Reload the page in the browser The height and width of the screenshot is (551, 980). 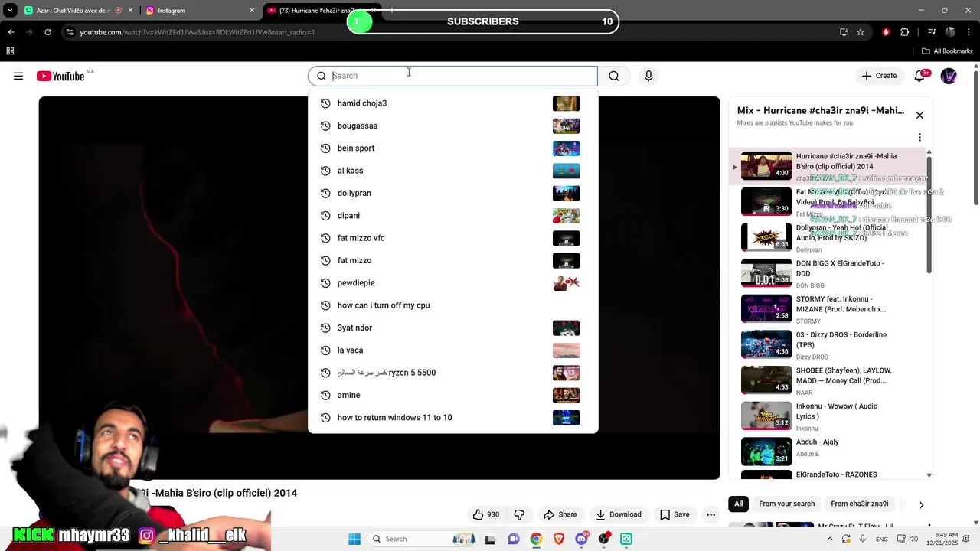pyautogui.click(x=47, y=32)
